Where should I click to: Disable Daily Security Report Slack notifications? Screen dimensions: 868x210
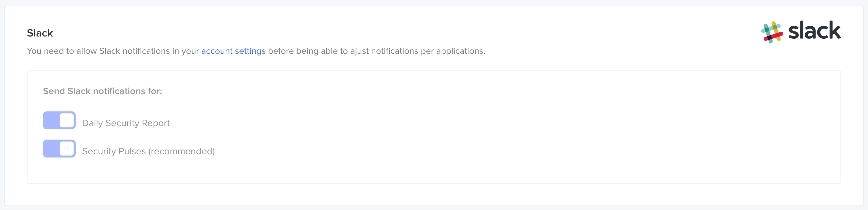point(59,120)
